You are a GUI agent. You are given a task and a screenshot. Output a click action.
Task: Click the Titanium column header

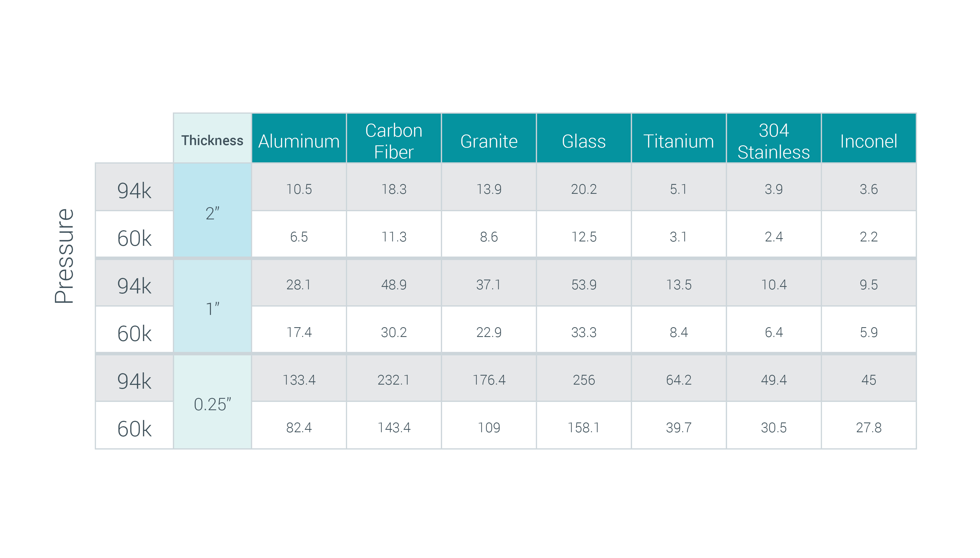coord(678,141)
